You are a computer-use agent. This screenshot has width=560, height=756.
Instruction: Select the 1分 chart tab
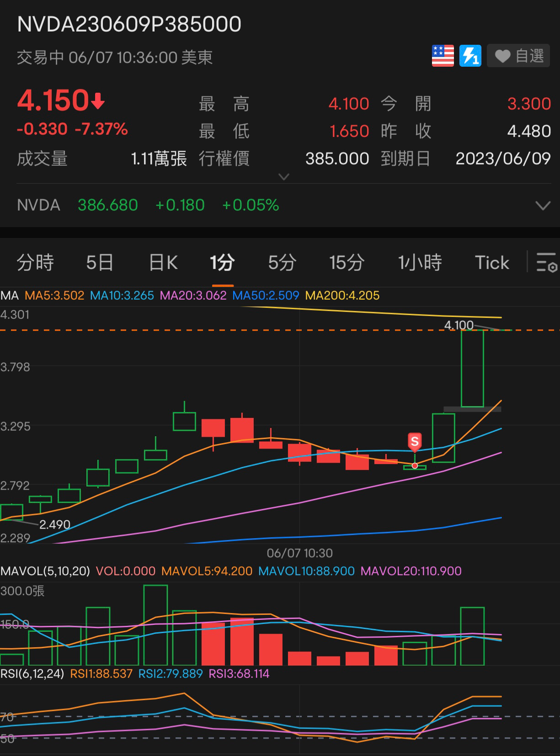pos(222,263)
